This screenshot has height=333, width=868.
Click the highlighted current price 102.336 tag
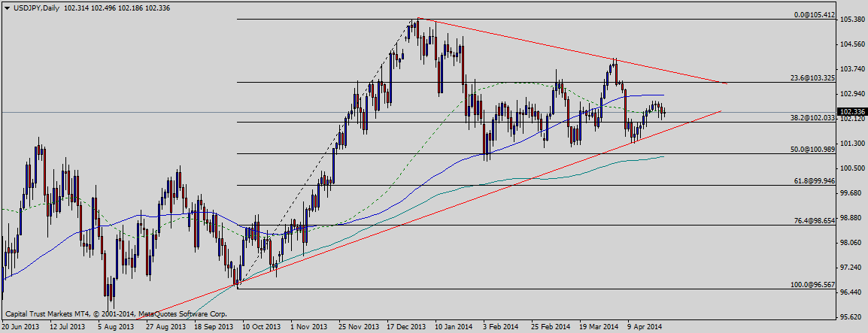point(852,112)
